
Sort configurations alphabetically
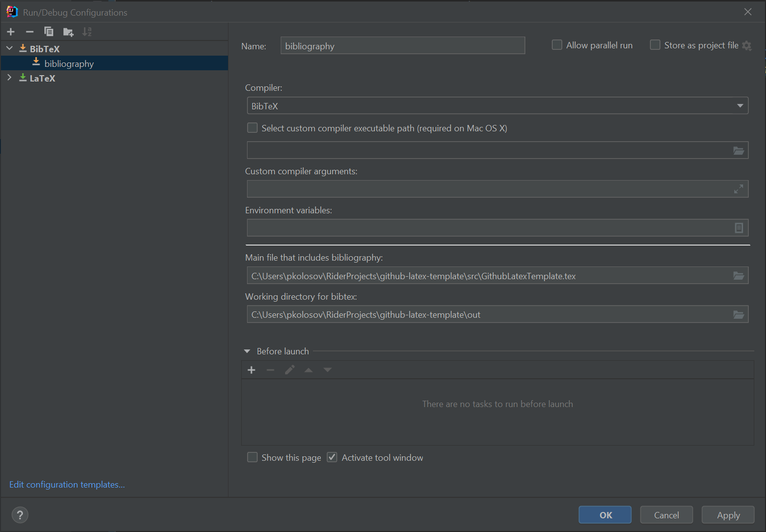click(x=87, y=32)
